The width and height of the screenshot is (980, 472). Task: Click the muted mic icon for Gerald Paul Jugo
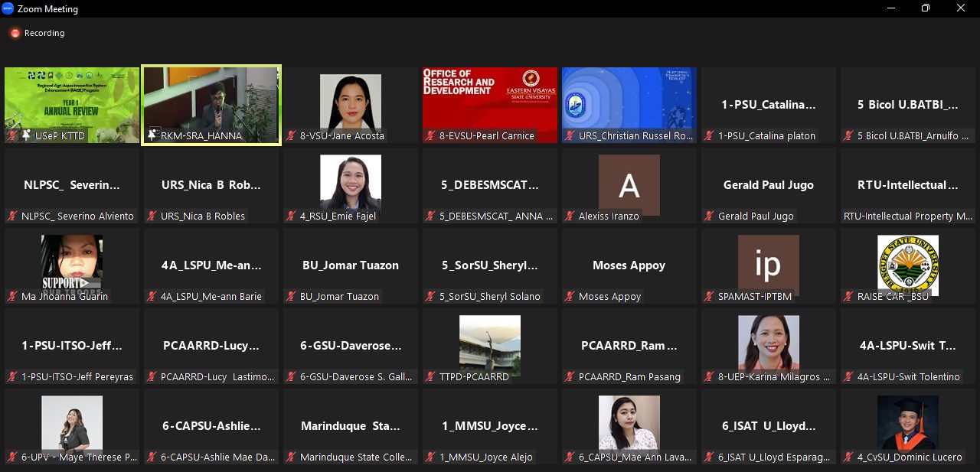coord(710,216)
